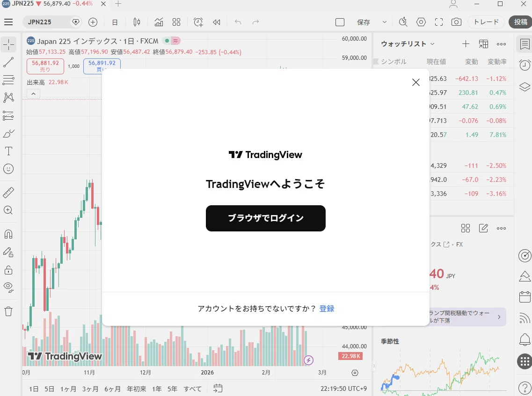Close the TradingView welcome dialog

pos(415,82)
